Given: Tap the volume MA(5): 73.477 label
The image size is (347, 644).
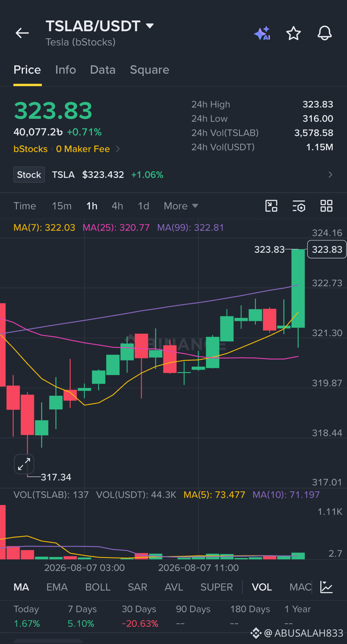Looking at the screenshot, I should (214, 495).
